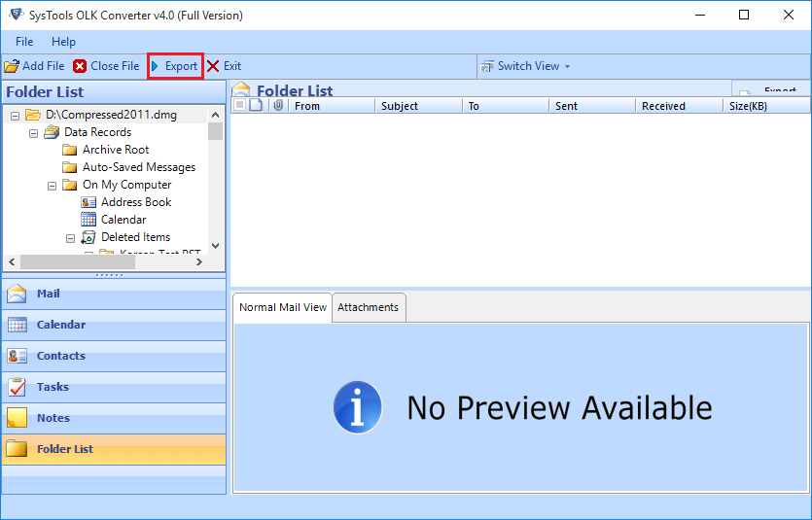This screenshot has width=812, height=520.
Task: Click the red Close File icon
Action: (80, 66)
